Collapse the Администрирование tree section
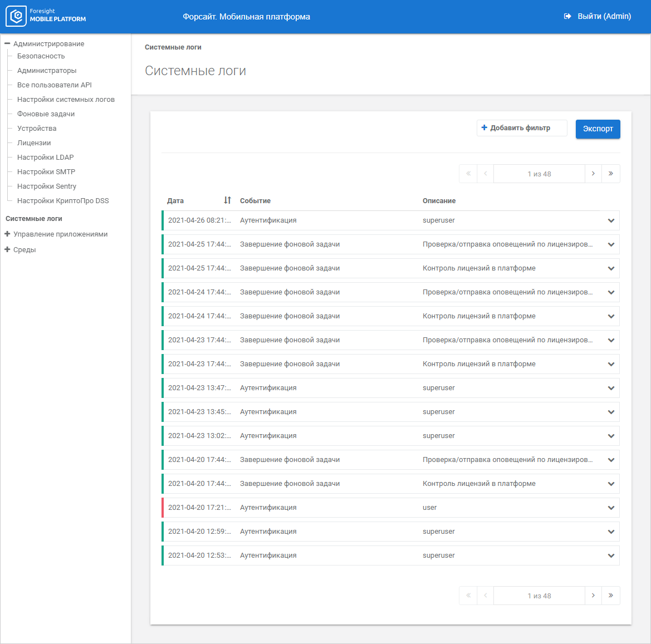 pos(7,43)
